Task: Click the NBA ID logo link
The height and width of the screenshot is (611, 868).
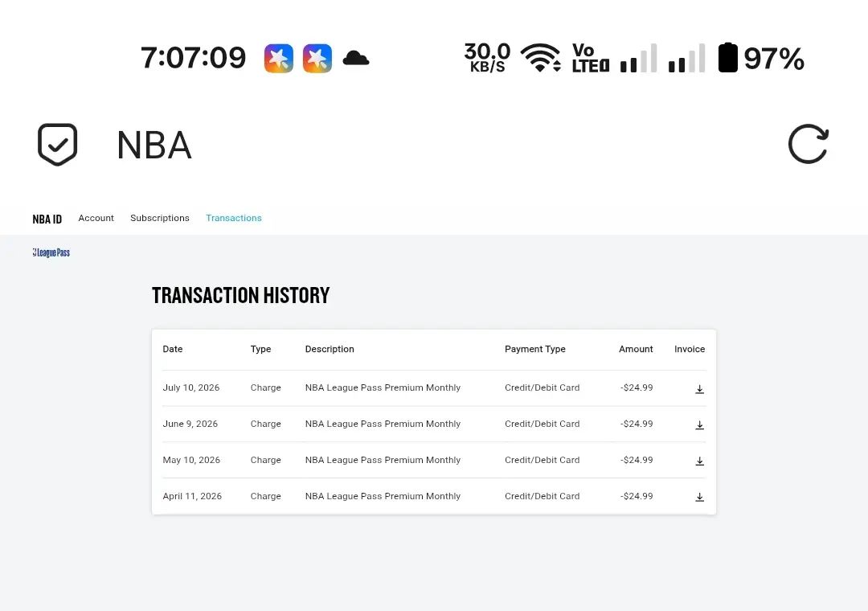Action: (47, 219)
